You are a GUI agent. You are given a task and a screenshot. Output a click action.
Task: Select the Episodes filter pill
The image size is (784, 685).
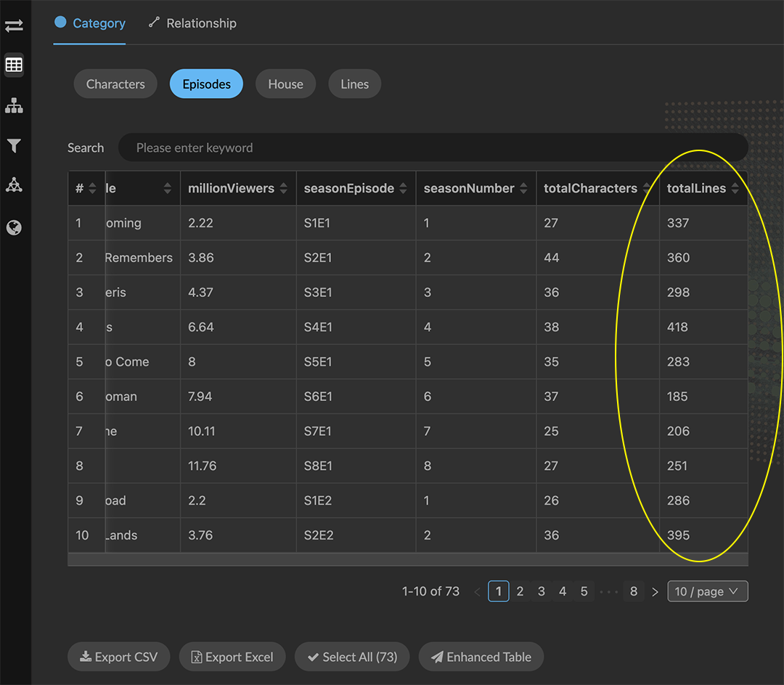206,84
